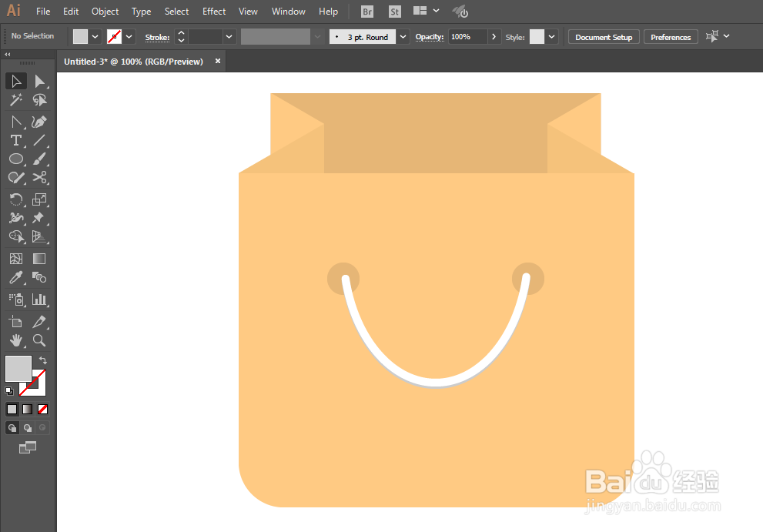Image resolution: width=763 pixels, height=532 pixels.
Task: Open the File menu
Action: [x=43, y=12]
